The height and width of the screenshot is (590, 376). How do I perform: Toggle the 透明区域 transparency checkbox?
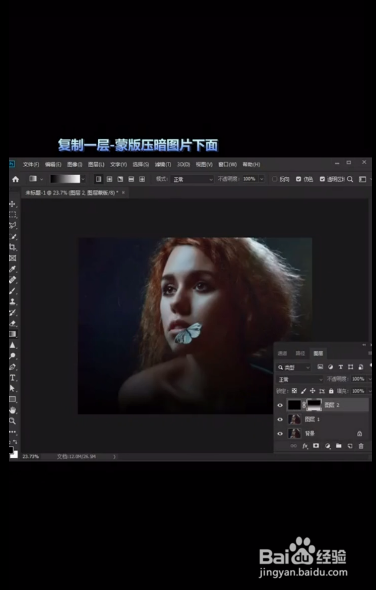click(x=322, y=179)
